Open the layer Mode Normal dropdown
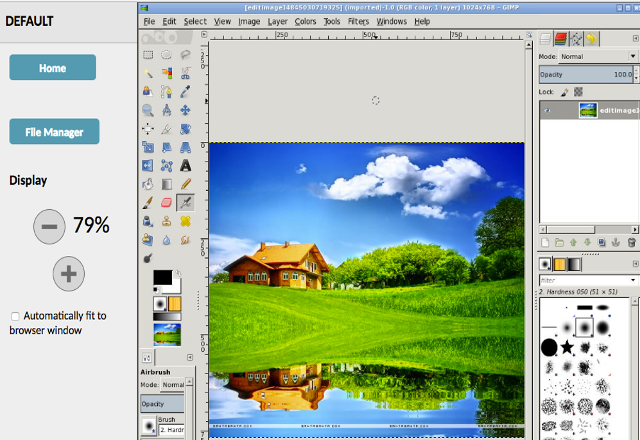 click(598, 56)
